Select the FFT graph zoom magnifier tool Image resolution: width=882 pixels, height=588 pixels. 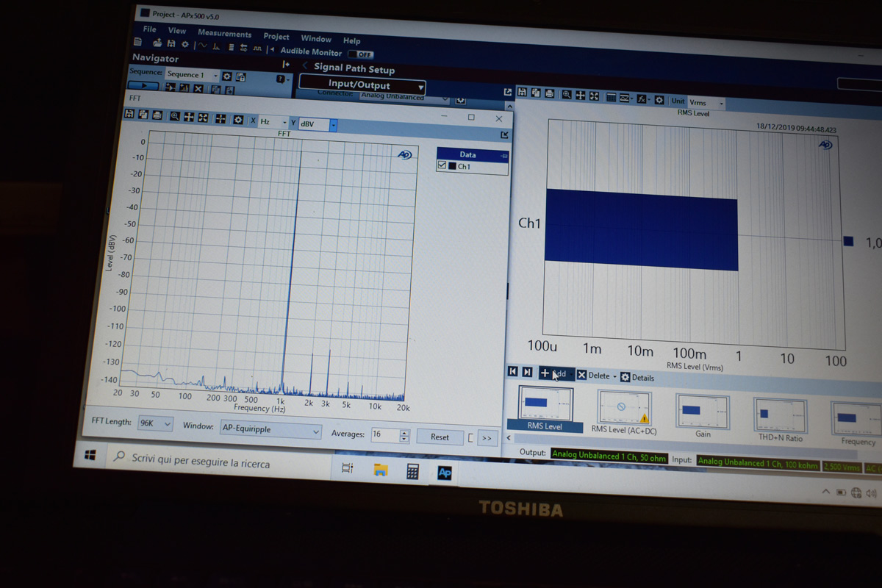click(175, 116)
